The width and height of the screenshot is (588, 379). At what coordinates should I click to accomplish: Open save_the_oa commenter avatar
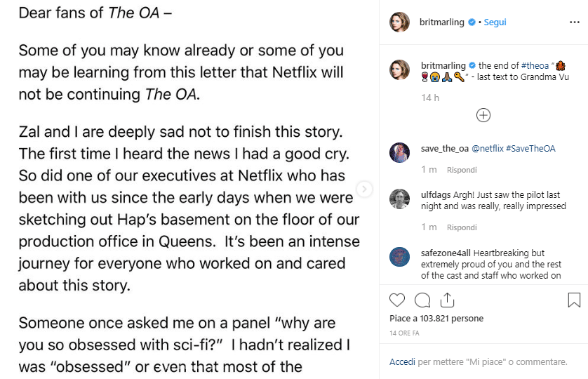pos(400,152)
